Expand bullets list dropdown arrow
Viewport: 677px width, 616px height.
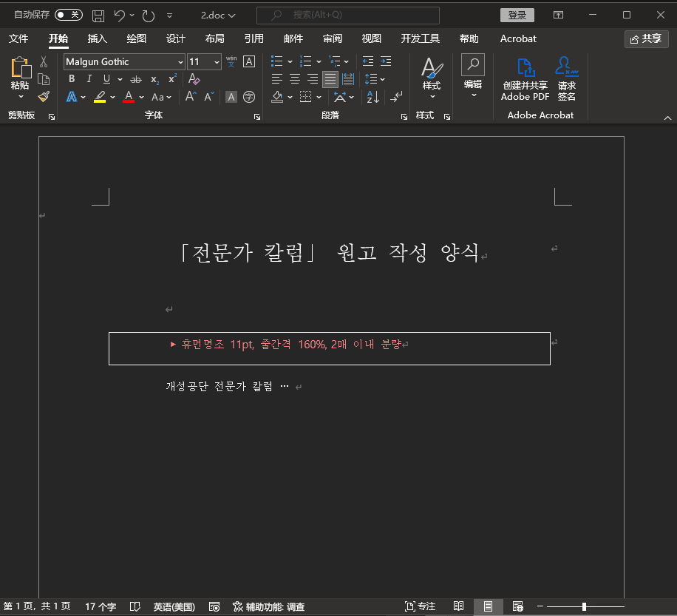coord(290,62)
